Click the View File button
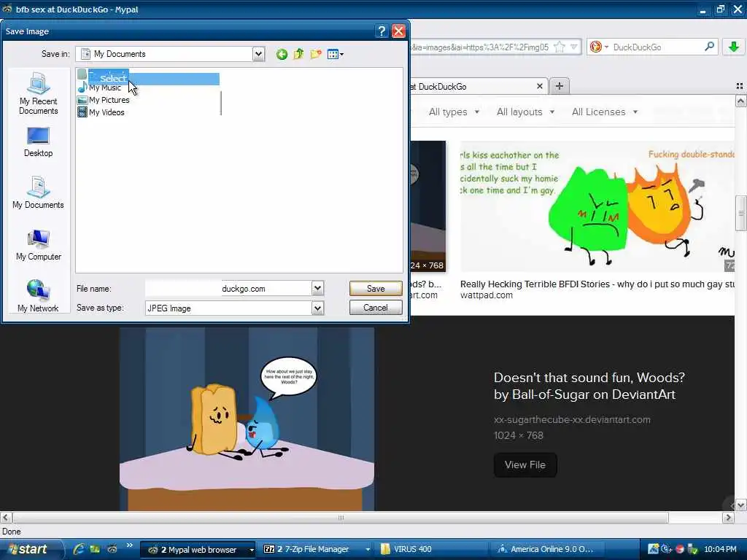The height and width of the screenshot is (560, 747). 525,464
